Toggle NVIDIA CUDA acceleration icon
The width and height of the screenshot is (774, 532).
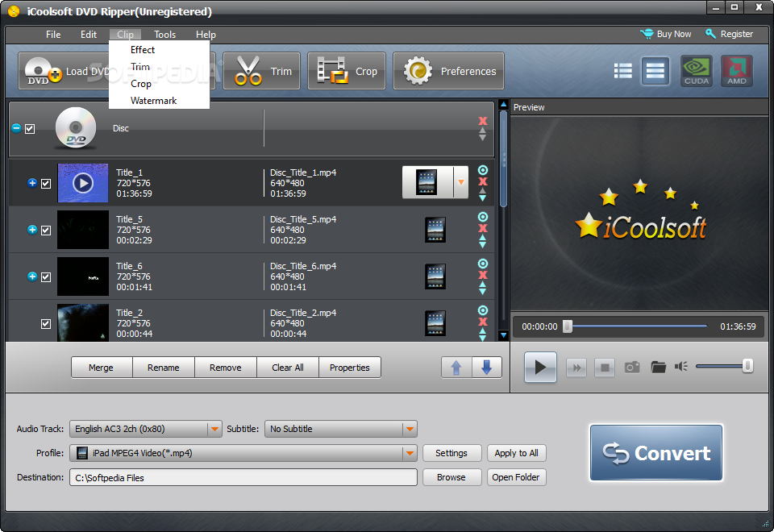coord(697,71)
